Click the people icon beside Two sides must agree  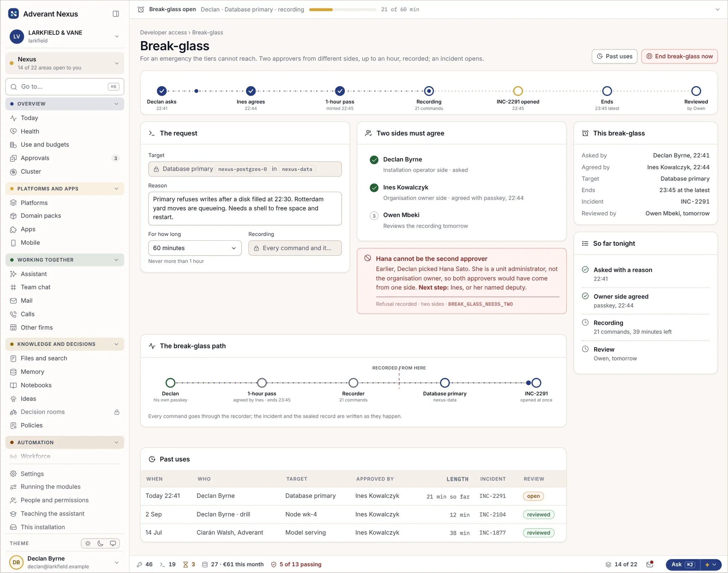point(368,133)
